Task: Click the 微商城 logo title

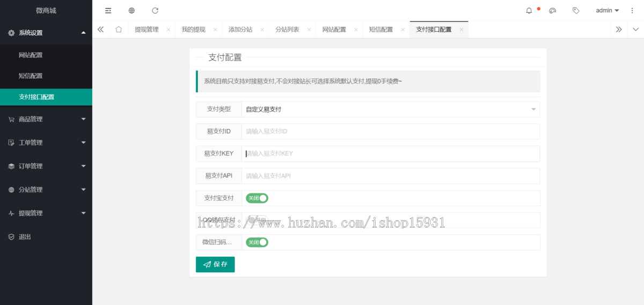Action: point(46,10)
